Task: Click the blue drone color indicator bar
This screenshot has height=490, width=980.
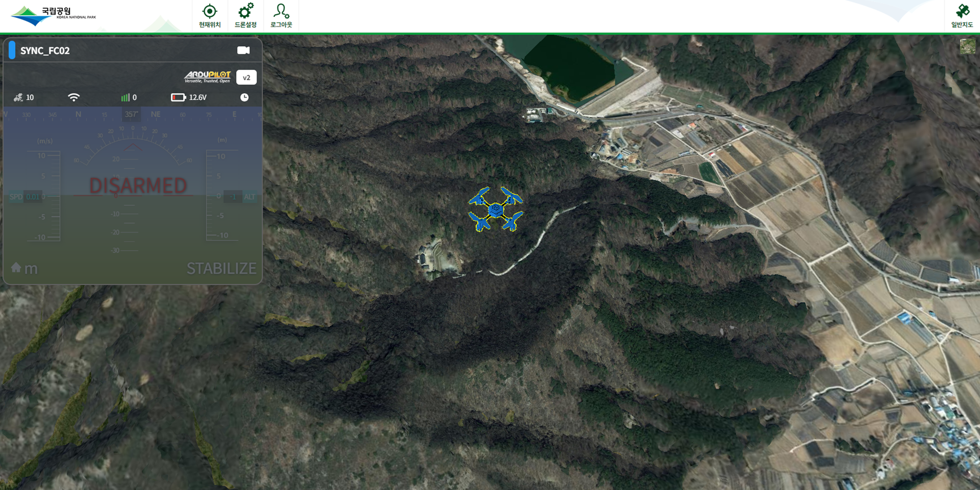Action: coord(12,50)
